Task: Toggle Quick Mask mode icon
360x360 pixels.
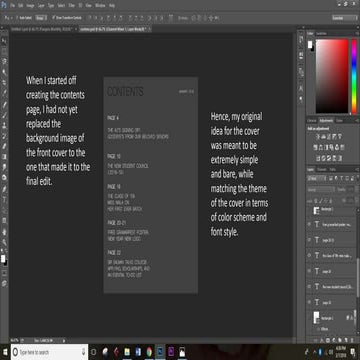Action: click(4, 273)
